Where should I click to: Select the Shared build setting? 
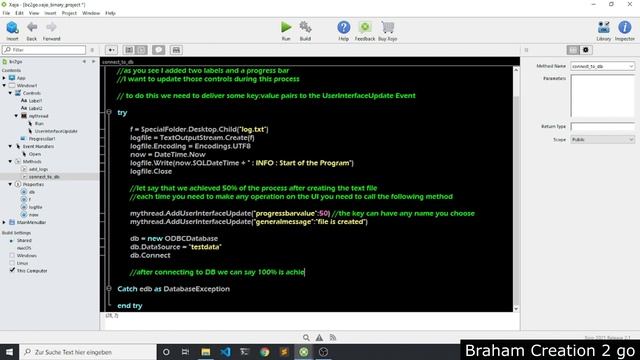(24, 240)
